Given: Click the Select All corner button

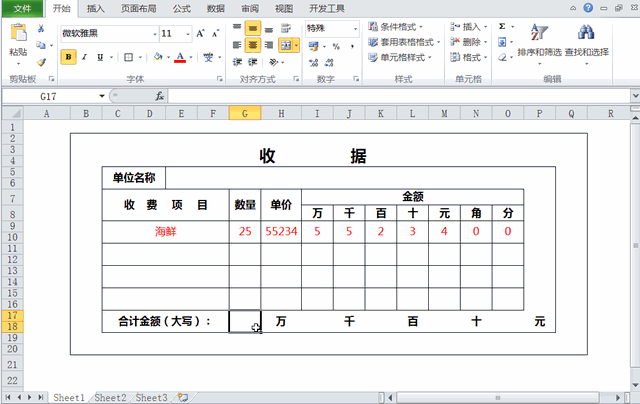Looking at the screenshot, I should tap(12, 113).
